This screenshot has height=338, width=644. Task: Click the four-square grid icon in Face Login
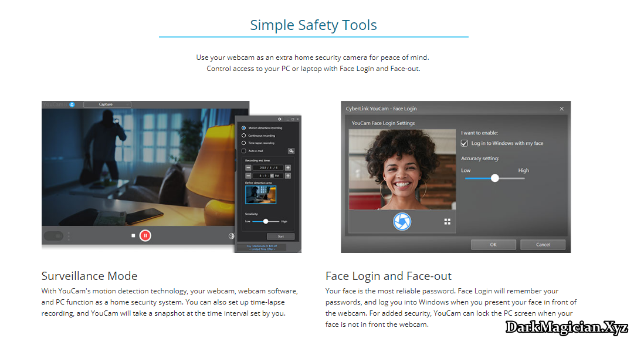click(448, 222)
